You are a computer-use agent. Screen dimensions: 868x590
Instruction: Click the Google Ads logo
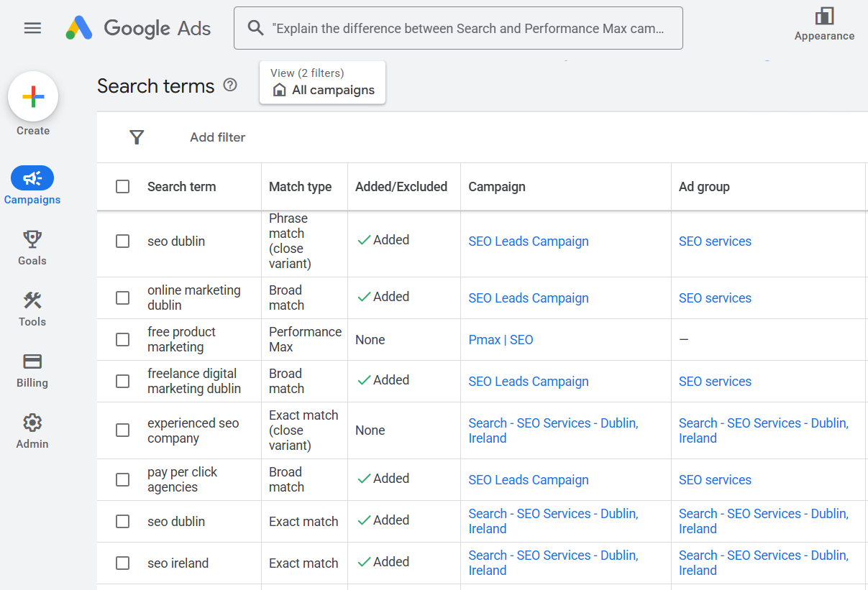click(x=138, y=28)
